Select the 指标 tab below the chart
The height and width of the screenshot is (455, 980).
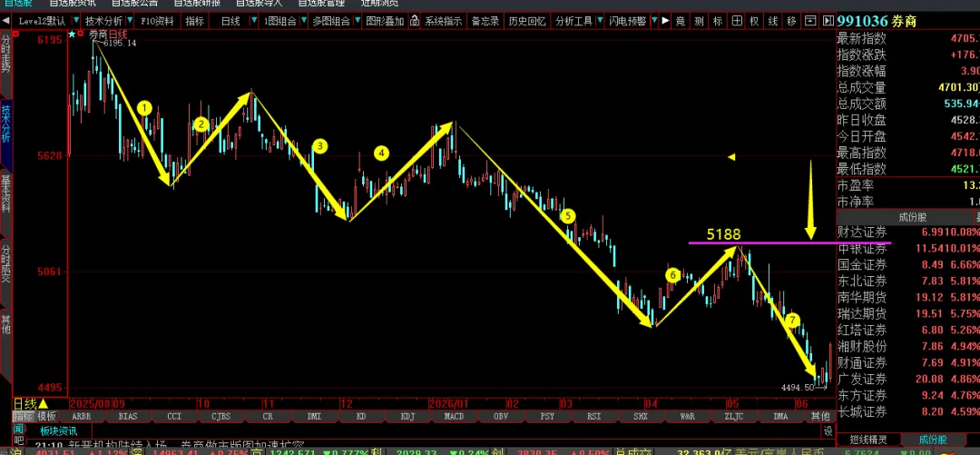click(x=23, y=416)
